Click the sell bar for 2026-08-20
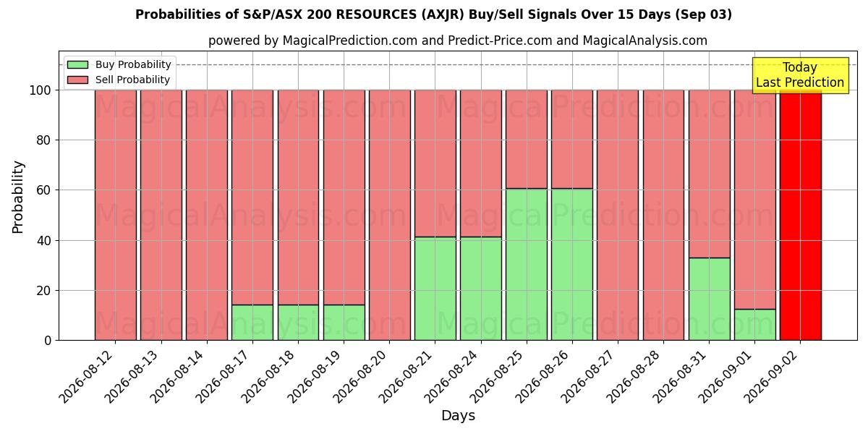This screenshot has width=868, height=434. pos(389,215)
